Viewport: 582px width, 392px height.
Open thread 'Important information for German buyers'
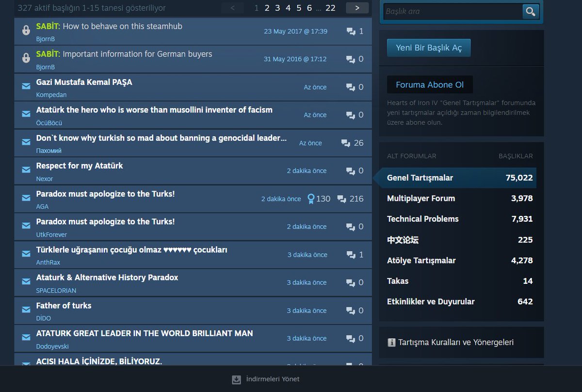137,54
